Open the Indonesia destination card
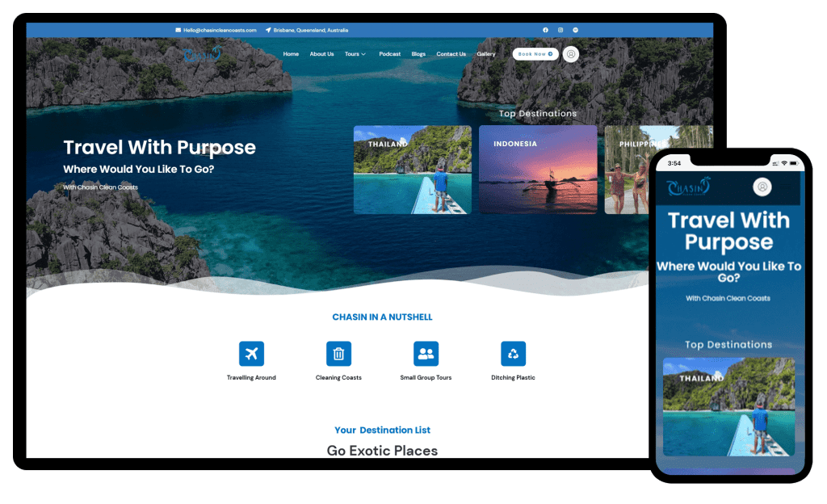 (x=538, y=170)
